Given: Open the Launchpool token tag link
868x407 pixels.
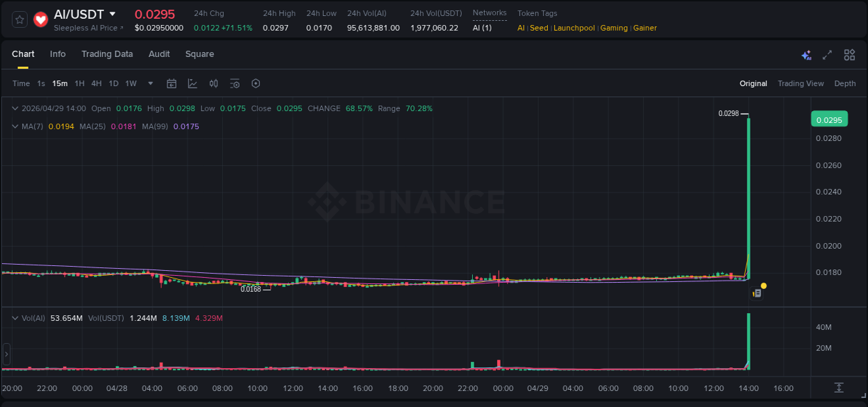Looking at the screenshot, I should coord(574,28).
